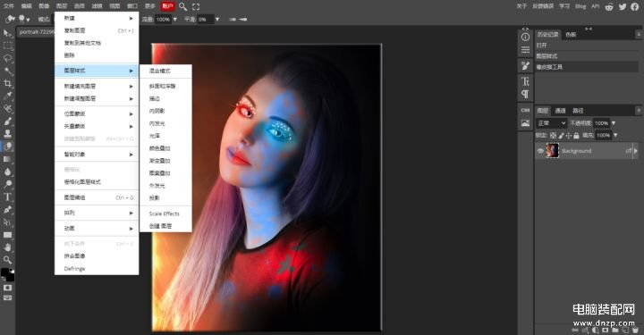Expand the Smart Object submenu row
Screen dimensions: 644x335
(97, 155)
